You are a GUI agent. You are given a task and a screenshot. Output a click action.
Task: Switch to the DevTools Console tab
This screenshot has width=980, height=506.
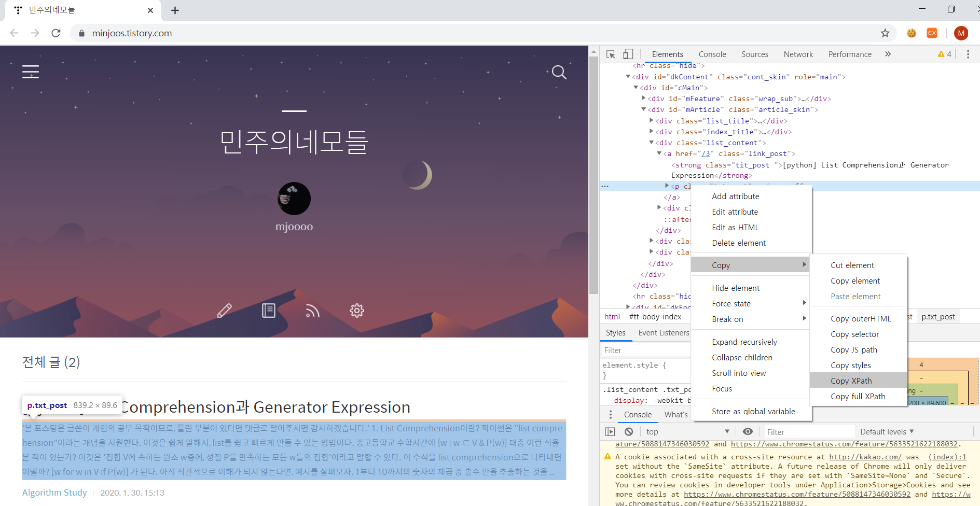coord(712,54)
